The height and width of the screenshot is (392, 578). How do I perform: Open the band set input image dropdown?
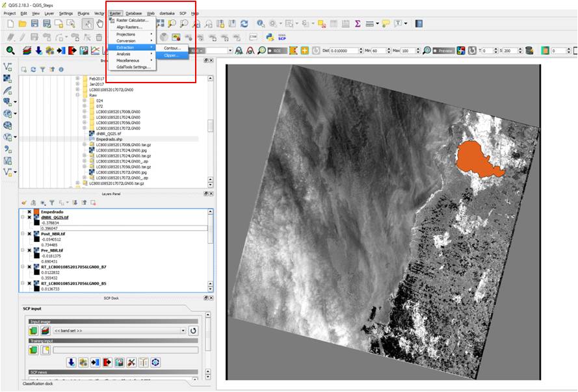pyautogui.click(x=120, y=331)
